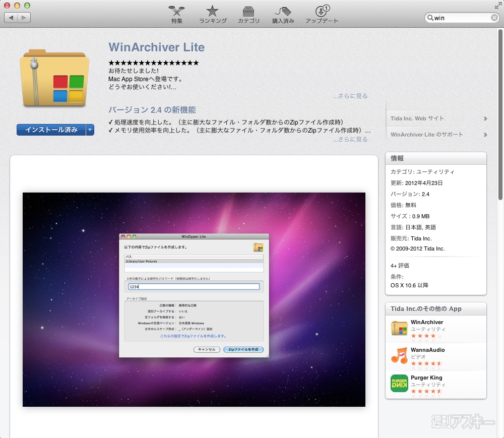
Task: Open the WinArchiver app in other apps list
Action: coord(427,322)
